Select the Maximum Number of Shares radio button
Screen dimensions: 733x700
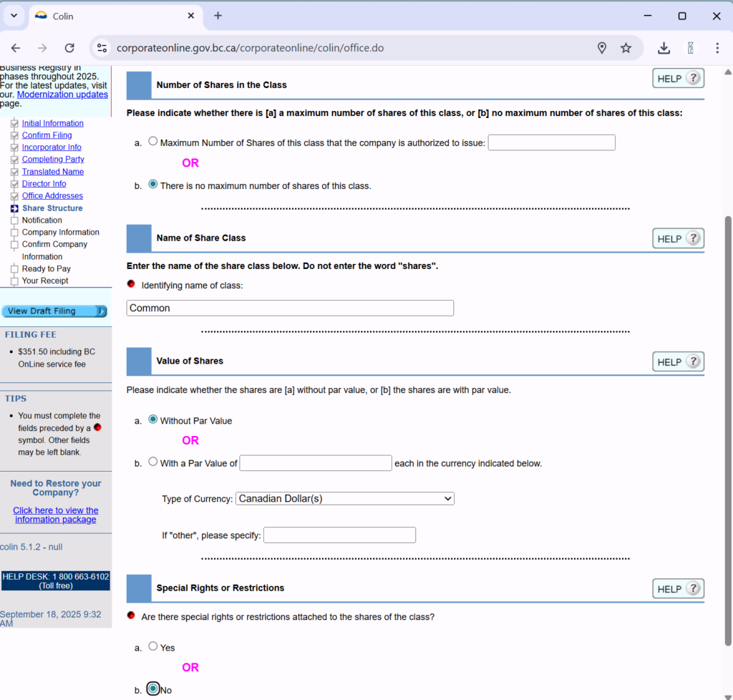point(152,142)
